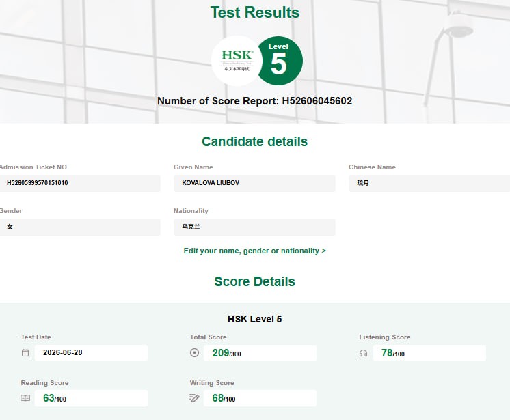Image resolution: width=510 pixels, height=420 pixels.
Task: Click the 'Total Score' label
Action: (208, 337)
